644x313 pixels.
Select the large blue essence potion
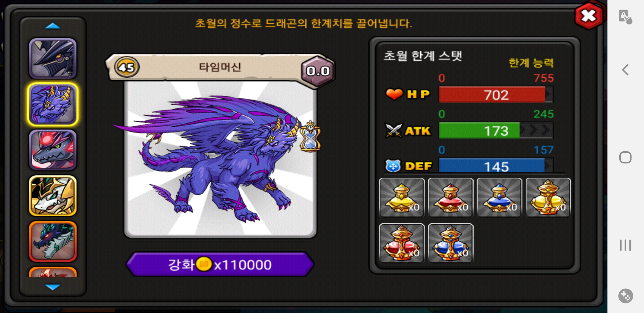pyautogui.click(x=451, y=243)
